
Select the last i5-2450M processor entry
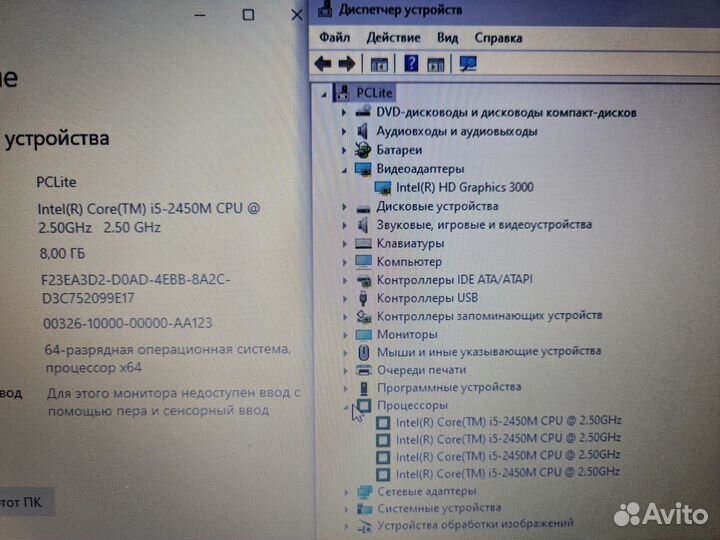tap(508, 473)
